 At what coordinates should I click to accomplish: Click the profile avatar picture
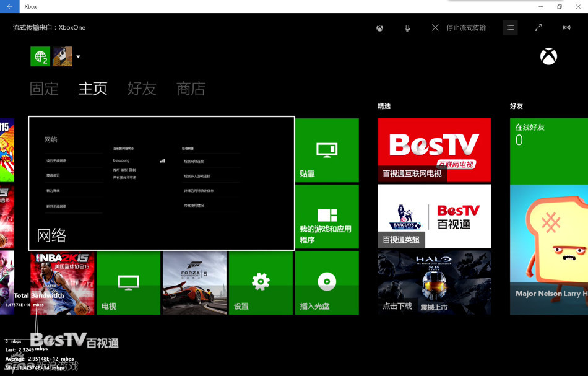click(62, 56)
